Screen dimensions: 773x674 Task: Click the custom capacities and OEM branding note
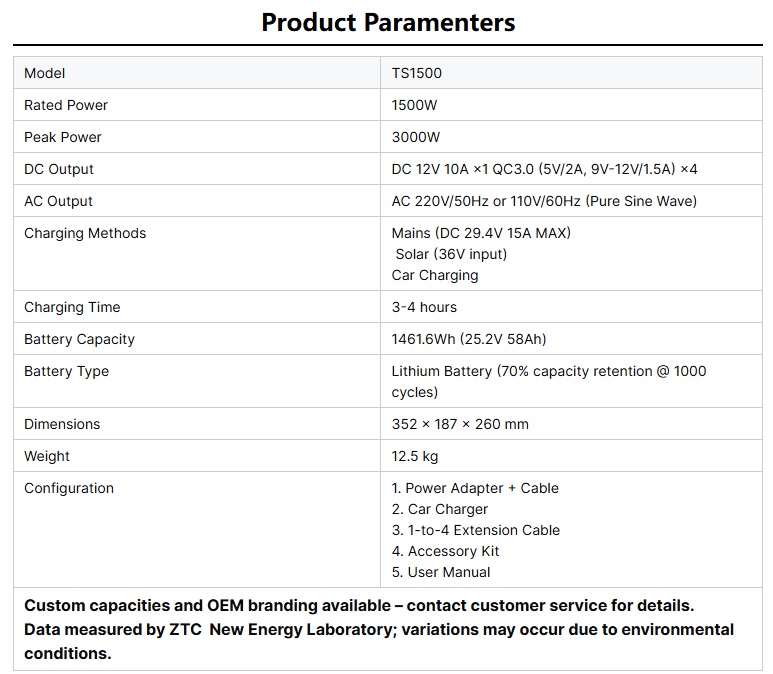[359, 605]
